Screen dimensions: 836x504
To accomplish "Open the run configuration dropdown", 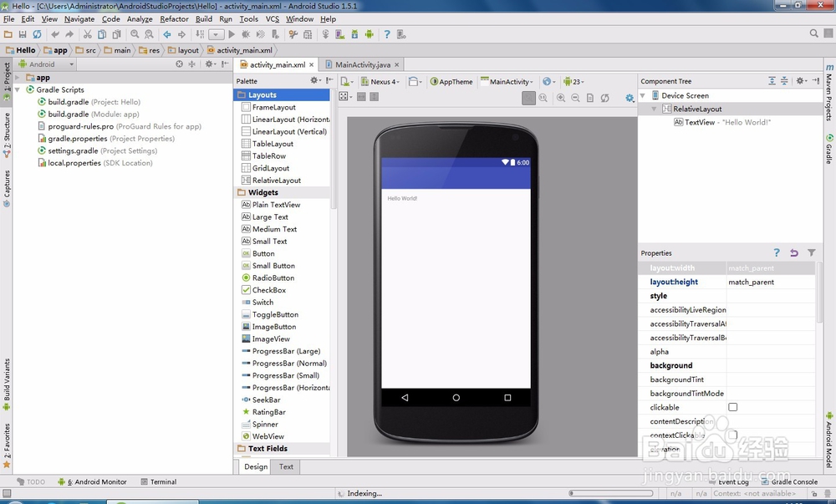I will (216, 34).
